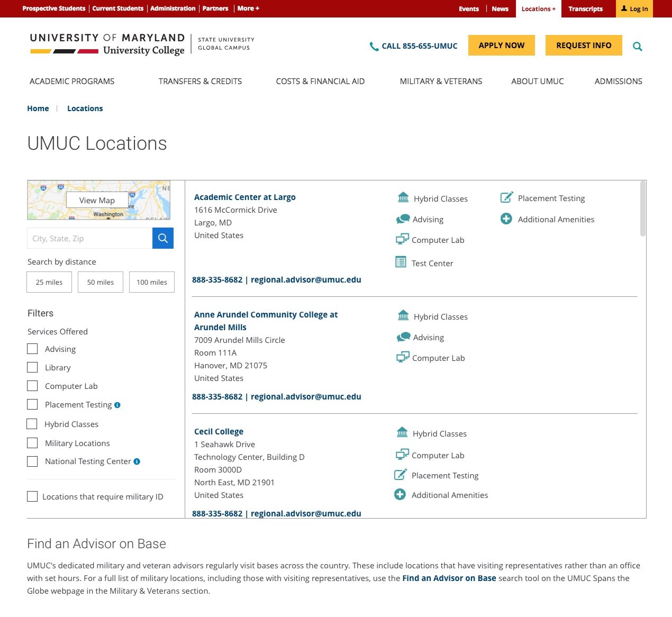Viewport: 672px width, 617px height.
Task: Click Advising icon for Academic Center at Largo
Action: pyautogui.click(x=403, y=219)
